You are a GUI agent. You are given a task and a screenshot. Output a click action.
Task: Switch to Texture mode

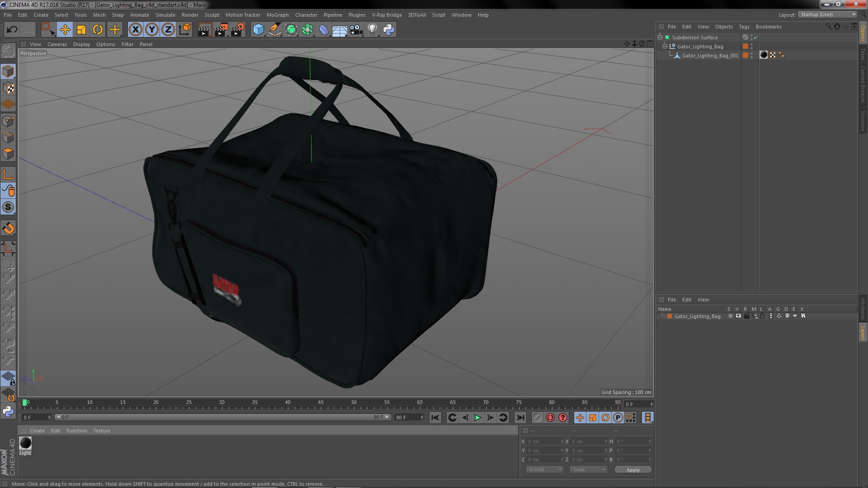pyautogui.click(x=8, y=88)
